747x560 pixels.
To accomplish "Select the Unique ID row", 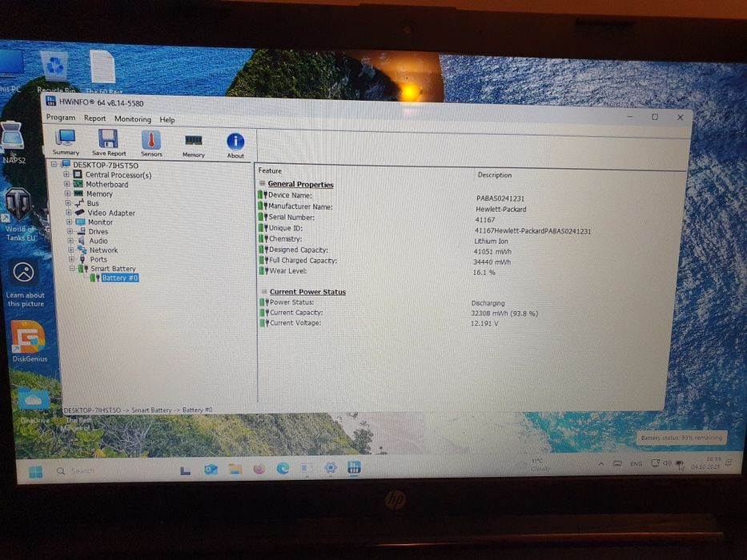I will [285, 228].
